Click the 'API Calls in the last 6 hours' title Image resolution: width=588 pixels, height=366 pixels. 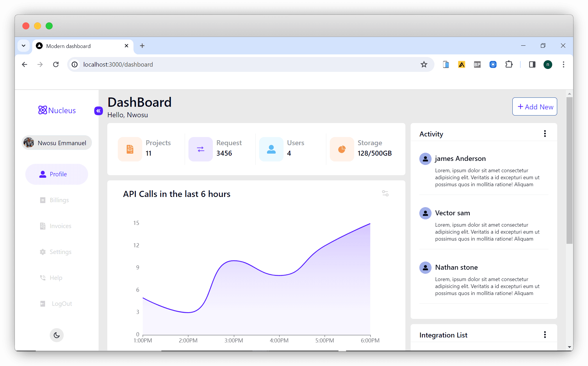(177, 194)
